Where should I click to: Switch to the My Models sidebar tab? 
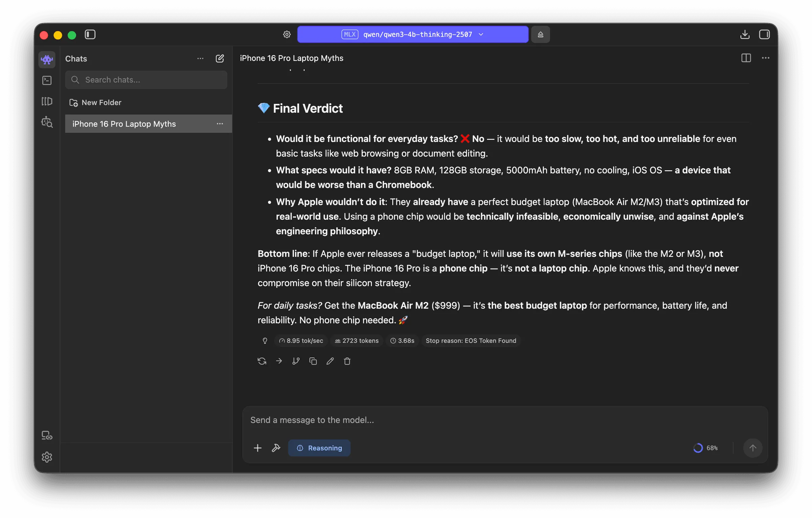[x=47, y=101]
